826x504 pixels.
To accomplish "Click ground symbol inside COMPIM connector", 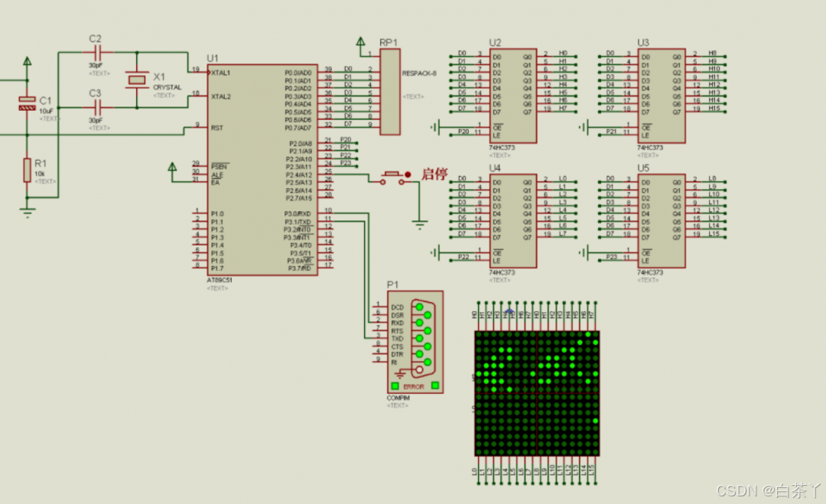I will tap(401, 375).
